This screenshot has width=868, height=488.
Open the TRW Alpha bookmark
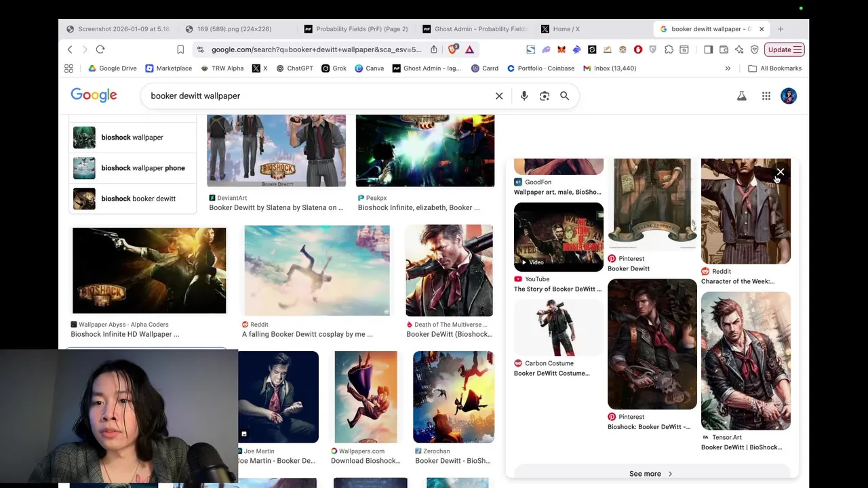(x=222, y=68)
